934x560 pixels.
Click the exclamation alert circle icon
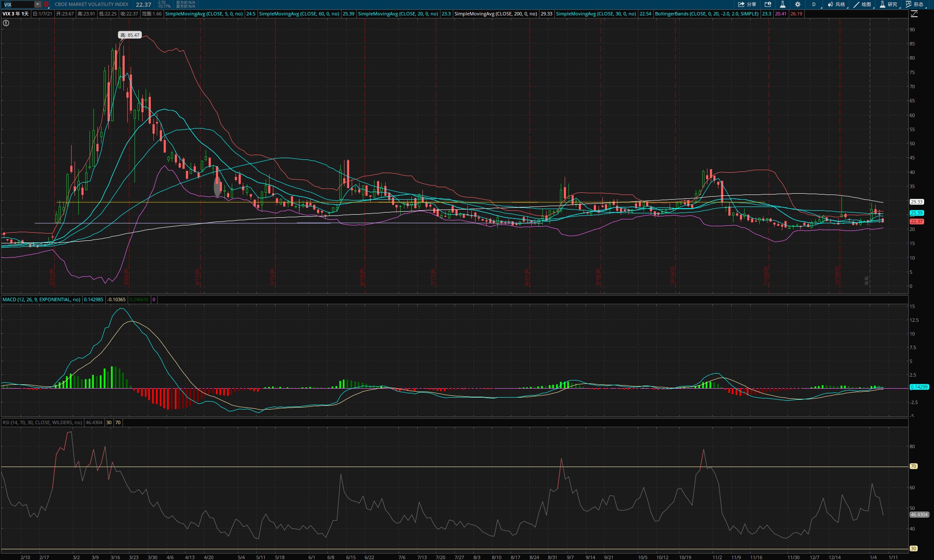(6, 23)
